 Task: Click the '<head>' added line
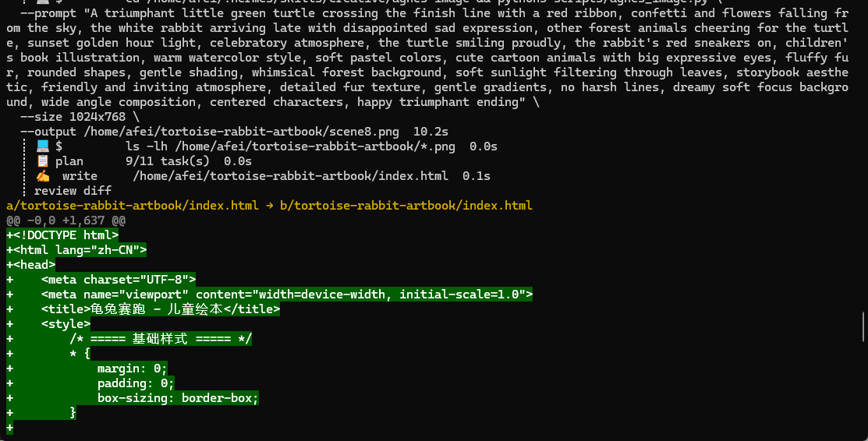tap(31, 264)
